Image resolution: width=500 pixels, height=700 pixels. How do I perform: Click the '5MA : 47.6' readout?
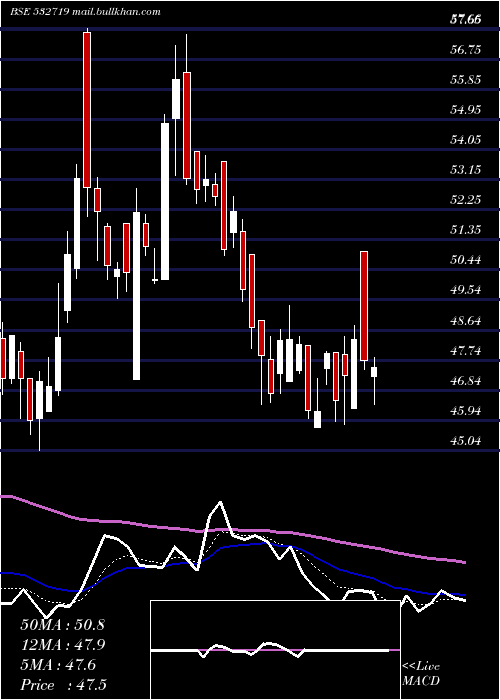tap(58, 665)
